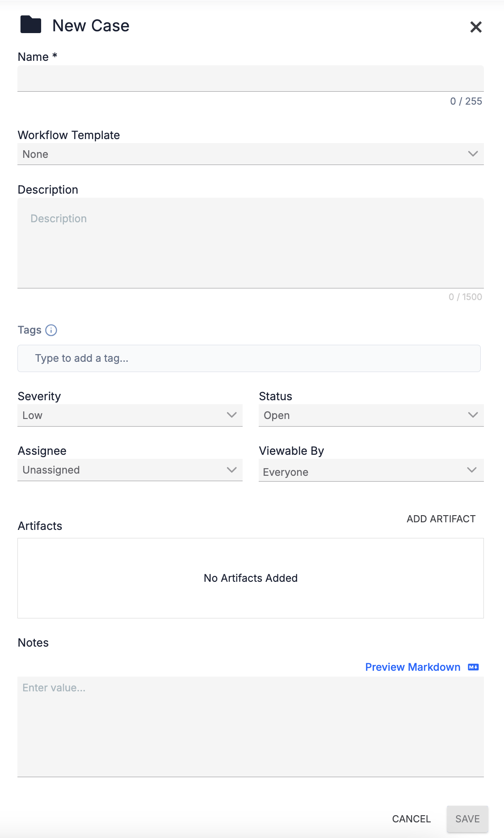Click the Tags info icon
Image resolution: width=504 pixels, height=838 pixels.
click(x=52, y=330)
